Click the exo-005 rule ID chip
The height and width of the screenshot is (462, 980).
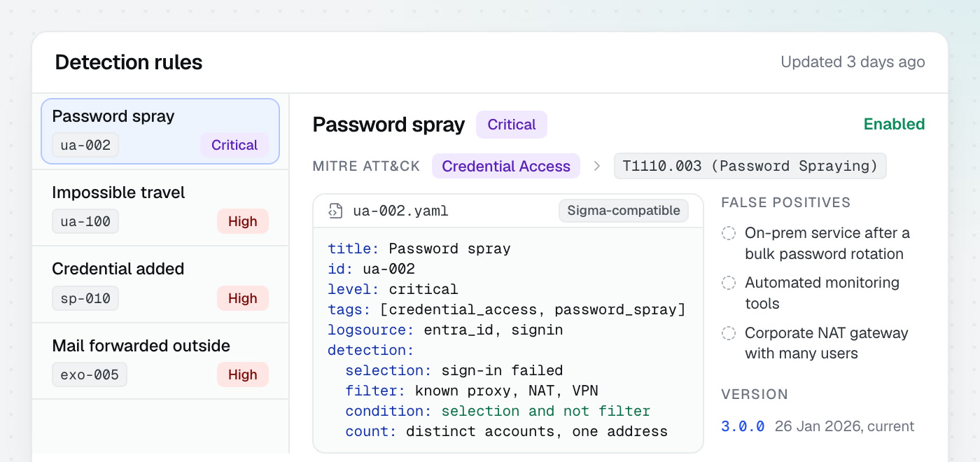click(x=90, y=375)
